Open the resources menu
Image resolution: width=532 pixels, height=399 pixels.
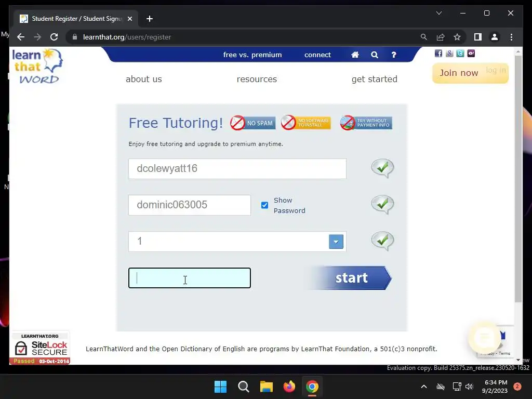pos(257,79)
